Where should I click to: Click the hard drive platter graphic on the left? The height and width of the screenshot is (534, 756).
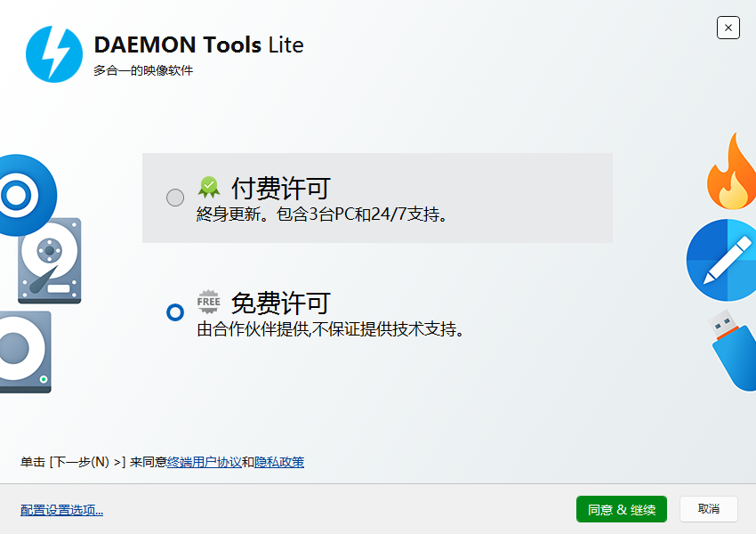[49, 263]
